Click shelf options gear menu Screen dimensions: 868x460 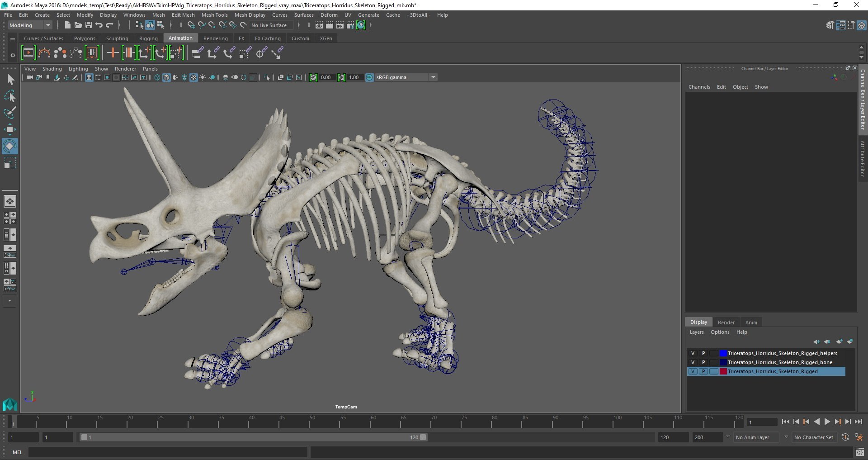13,55
